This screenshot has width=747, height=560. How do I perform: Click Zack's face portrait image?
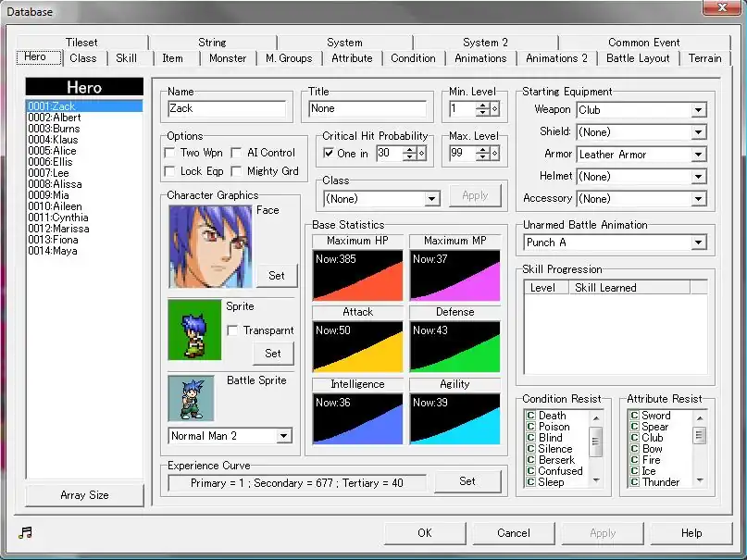click(210, 246)
